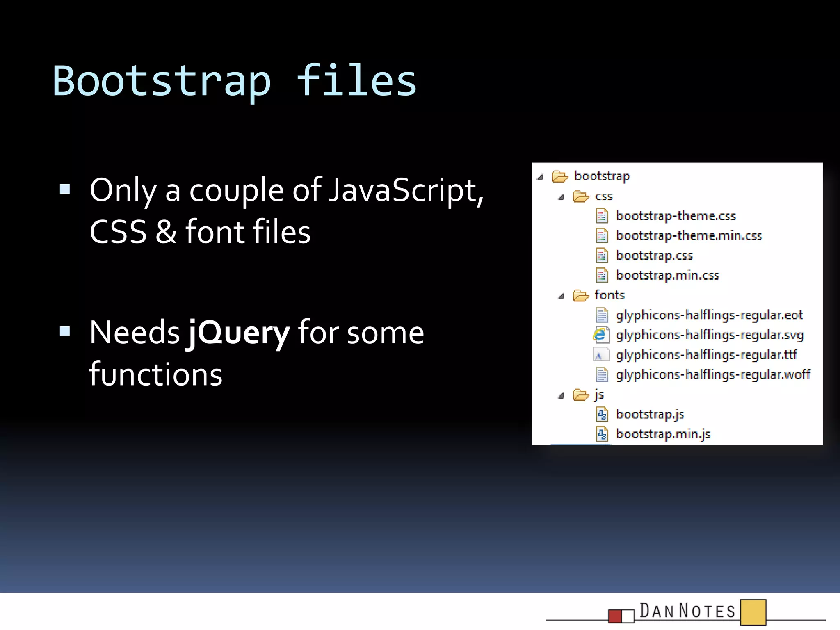The image size is (840, 630).
Task: Click the glyphicons-halflings-regular.eot file icon
Action: (x=602, y=315)
